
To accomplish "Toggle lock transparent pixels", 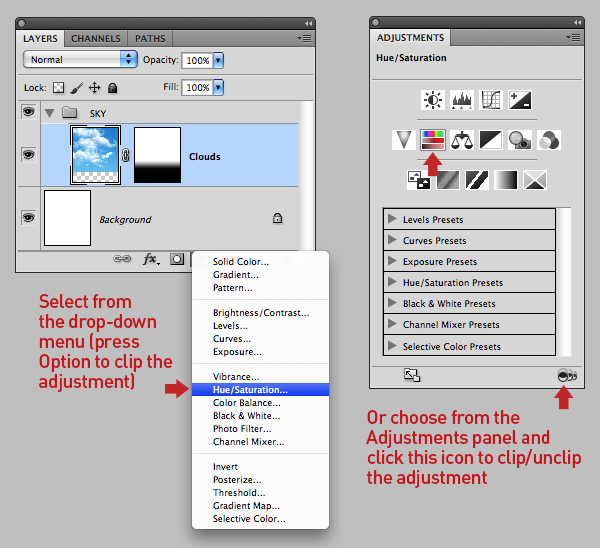I will (59, 88).
